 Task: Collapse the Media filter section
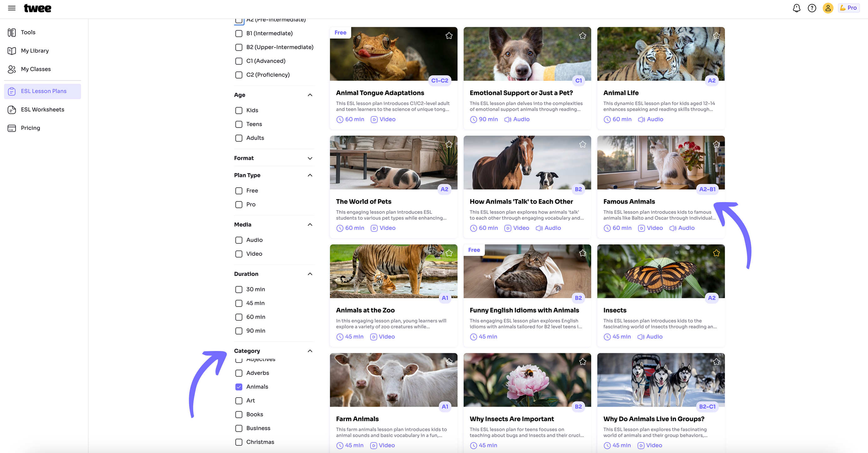[x=310, y=225]
